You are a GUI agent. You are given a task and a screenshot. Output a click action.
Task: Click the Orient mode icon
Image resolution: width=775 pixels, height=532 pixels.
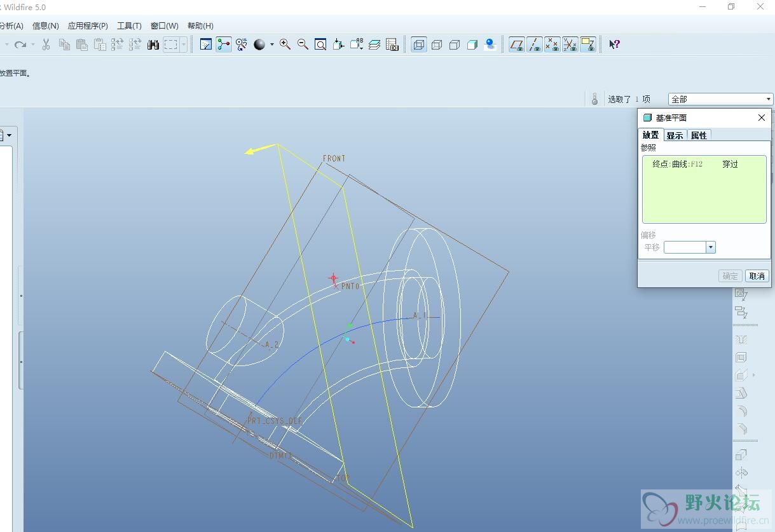pos(242,44)
